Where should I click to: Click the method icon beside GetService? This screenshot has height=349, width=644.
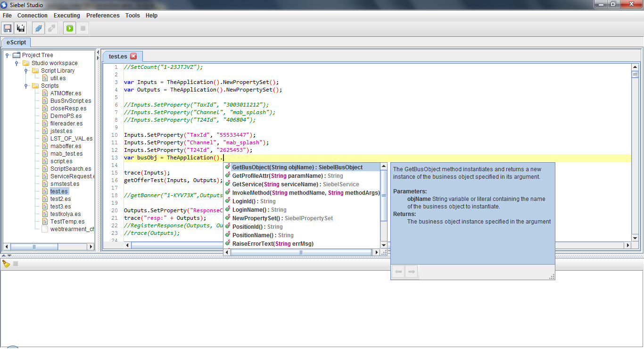228,184
